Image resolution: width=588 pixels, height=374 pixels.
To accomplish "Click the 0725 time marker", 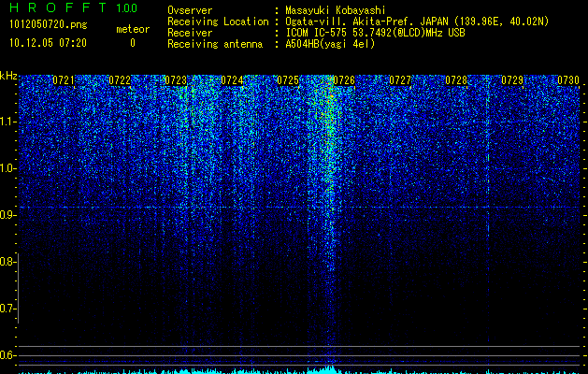I will (x=288, y=80).
